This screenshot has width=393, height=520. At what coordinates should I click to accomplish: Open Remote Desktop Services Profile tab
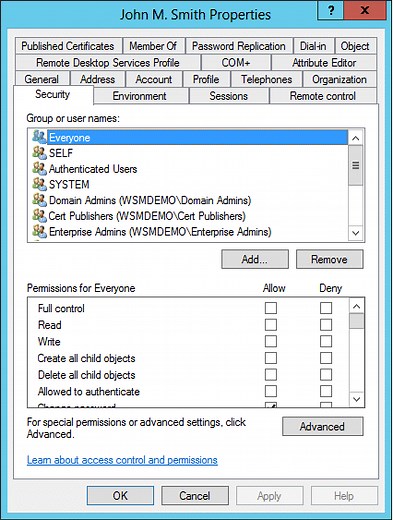108,63
